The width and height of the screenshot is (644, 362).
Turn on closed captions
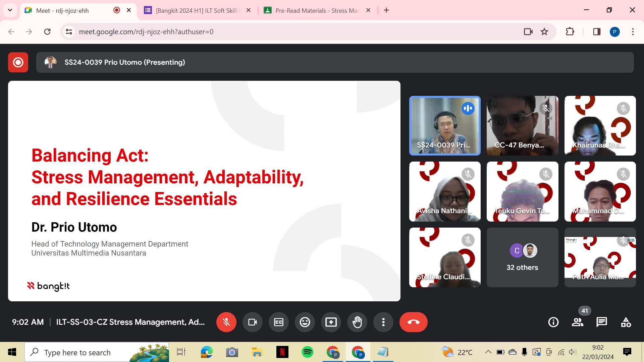pyautogui.click(x=278, y=322)
